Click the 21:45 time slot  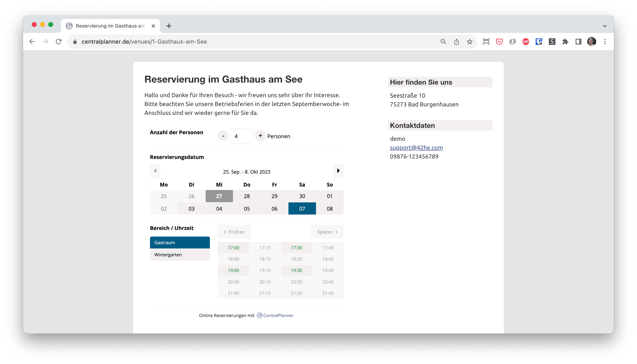(x=328, y=293)
